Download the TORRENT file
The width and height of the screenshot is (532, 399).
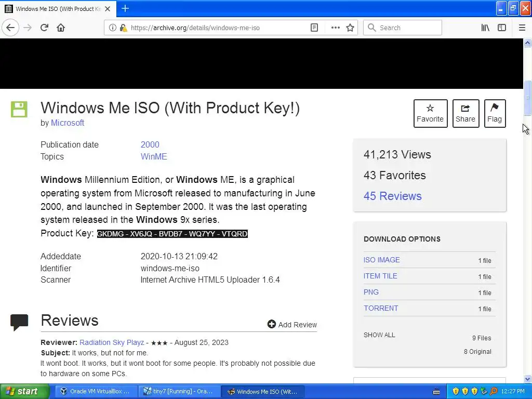coord(381,308)
